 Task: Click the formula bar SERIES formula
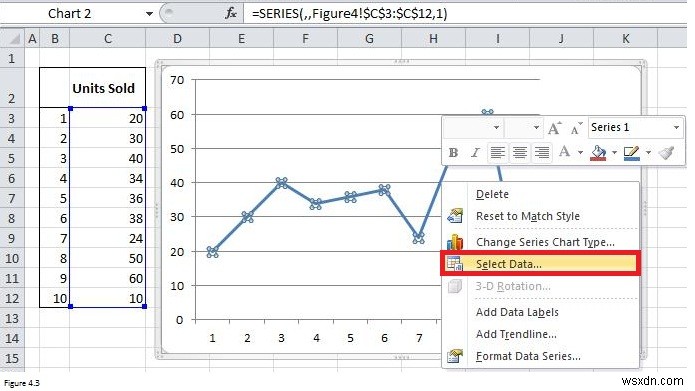[349, 14]
